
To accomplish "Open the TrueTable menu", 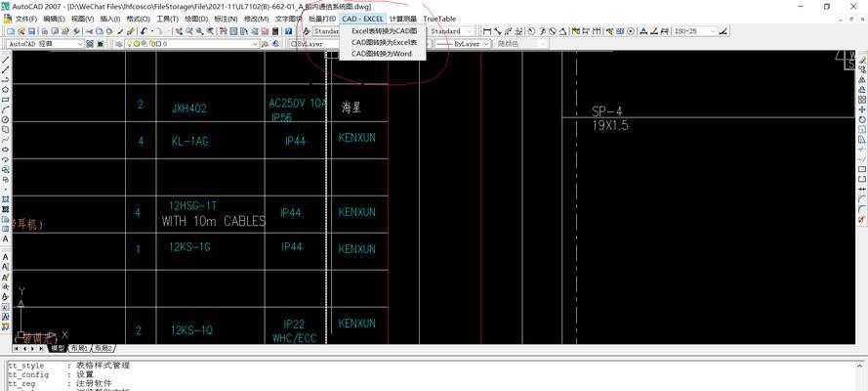I will 439,19.
